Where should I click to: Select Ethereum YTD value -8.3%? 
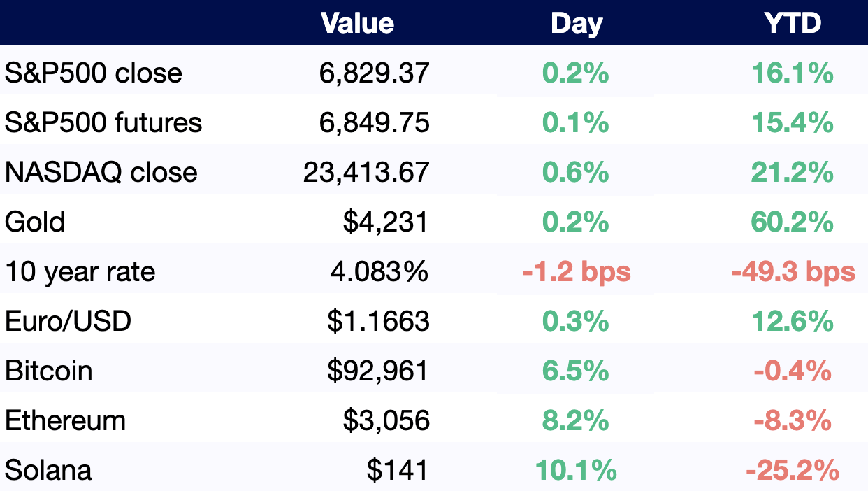793,420
